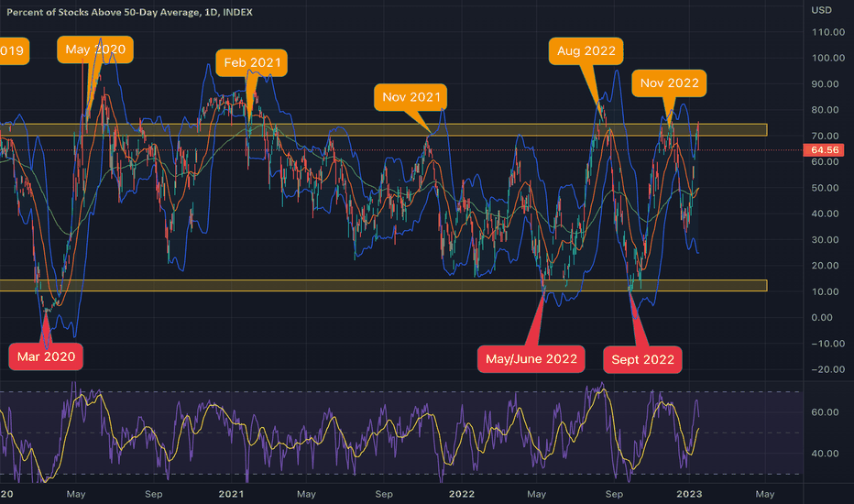Select the 'Feb 2021' orange callout label

point(252,62)
